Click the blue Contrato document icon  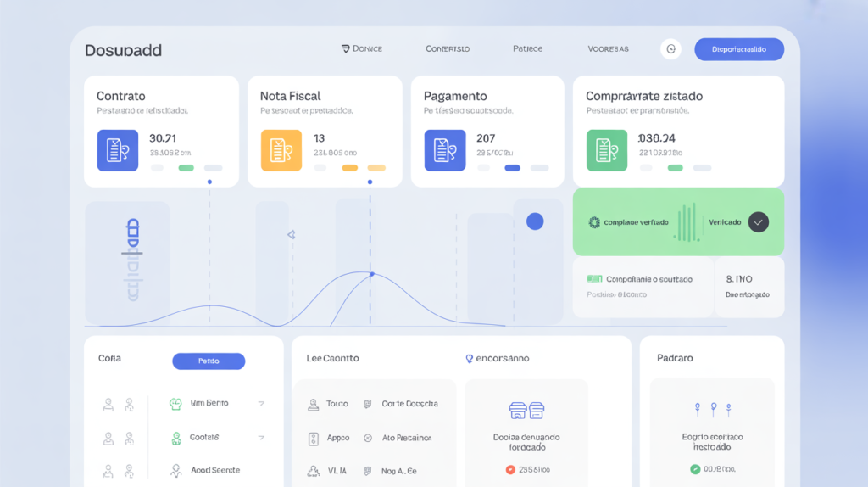[117, 150]
